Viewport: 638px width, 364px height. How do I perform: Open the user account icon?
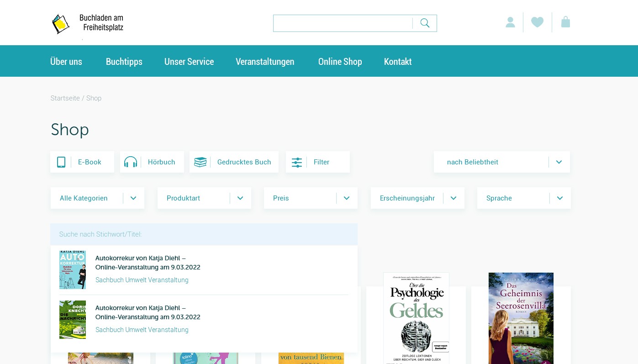pos(510,22)
